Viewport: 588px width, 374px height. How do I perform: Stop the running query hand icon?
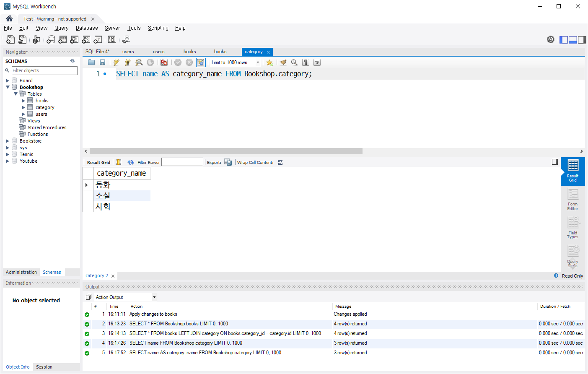150,62
